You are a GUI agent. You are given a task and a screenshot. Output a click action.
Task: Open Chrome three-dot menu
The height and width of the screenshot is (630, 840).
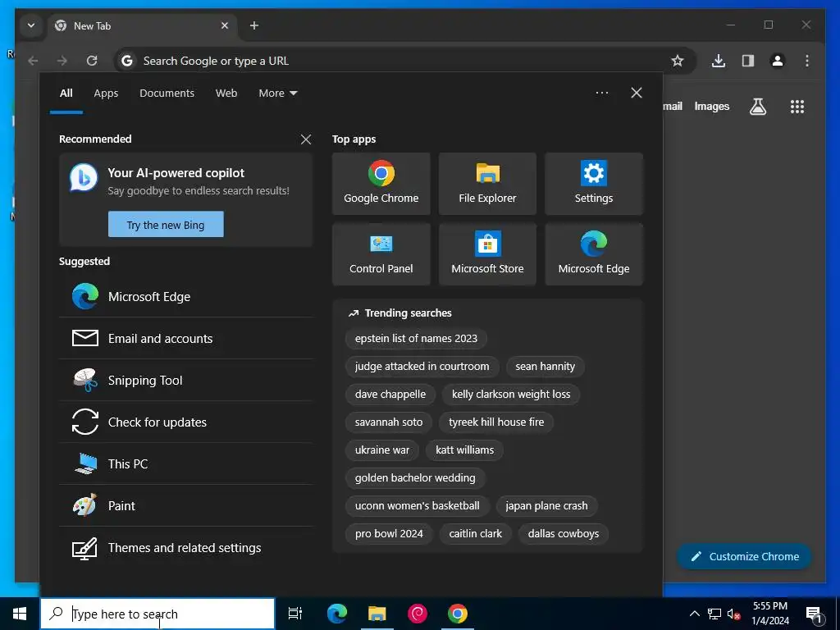pos(807,61)
